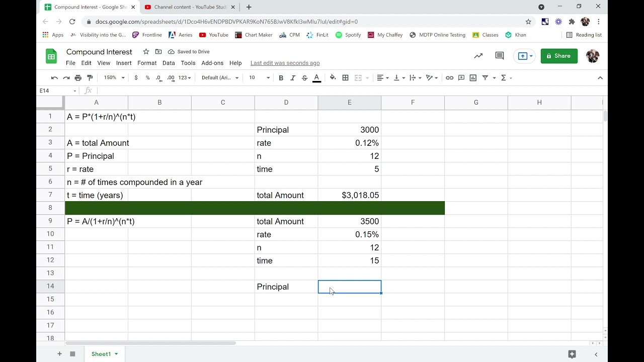This screenshot has height=362, width=644.
Task: Insert a link
Action: click(x=449, y=77)
